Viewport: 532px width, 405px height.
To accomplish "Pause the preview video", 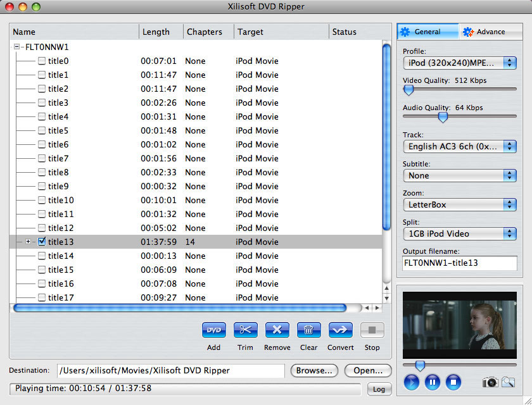I will [x=432, y=382].
